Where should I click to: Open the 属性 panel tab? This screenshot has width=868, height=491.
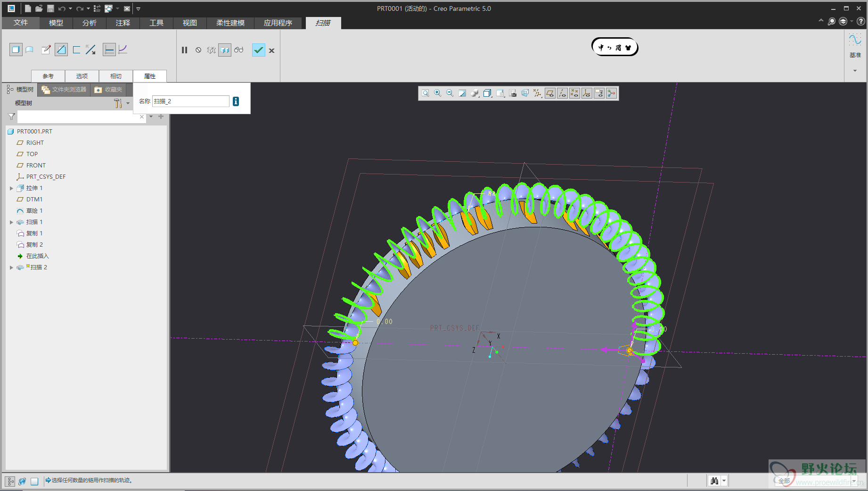pos(150,76)
